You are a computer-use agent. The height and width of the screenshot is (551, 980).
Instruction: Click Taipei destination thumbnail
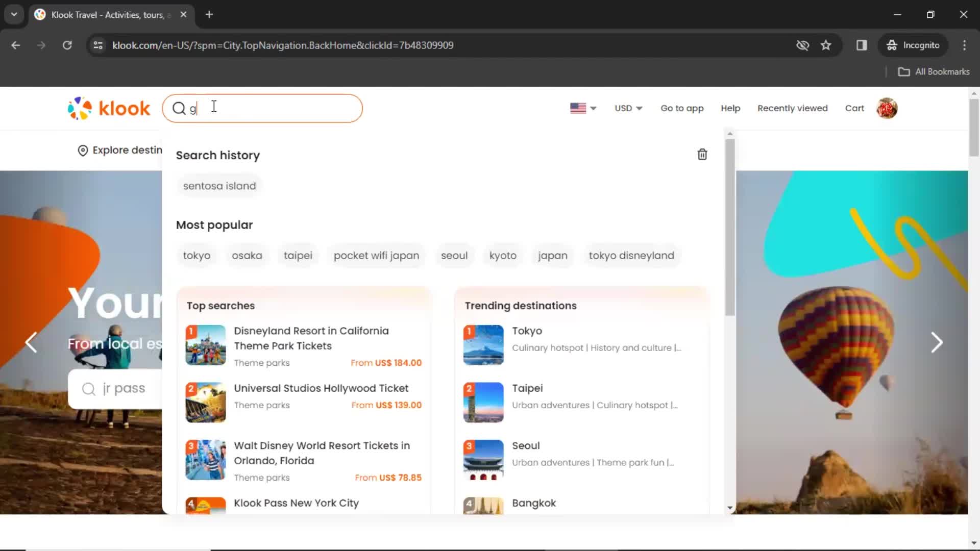coord(483,403)
